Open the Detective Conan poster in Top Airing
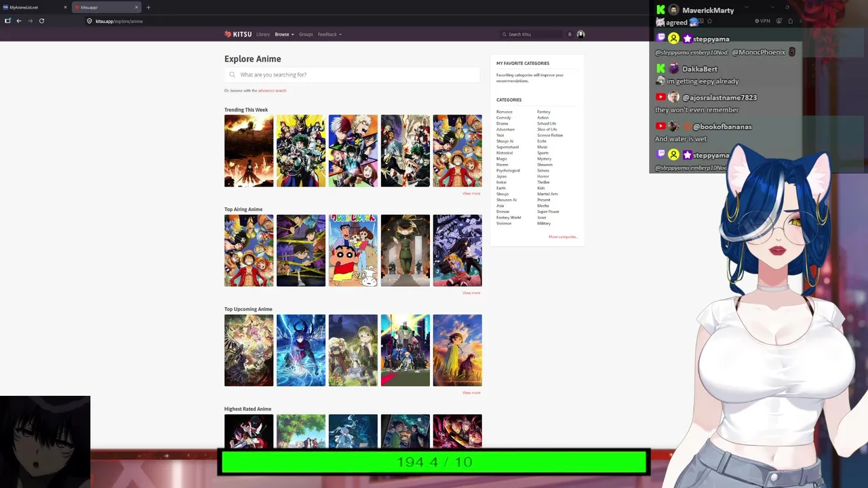The image size is (868, 488). pyautogui.click(x=301, y=250)
